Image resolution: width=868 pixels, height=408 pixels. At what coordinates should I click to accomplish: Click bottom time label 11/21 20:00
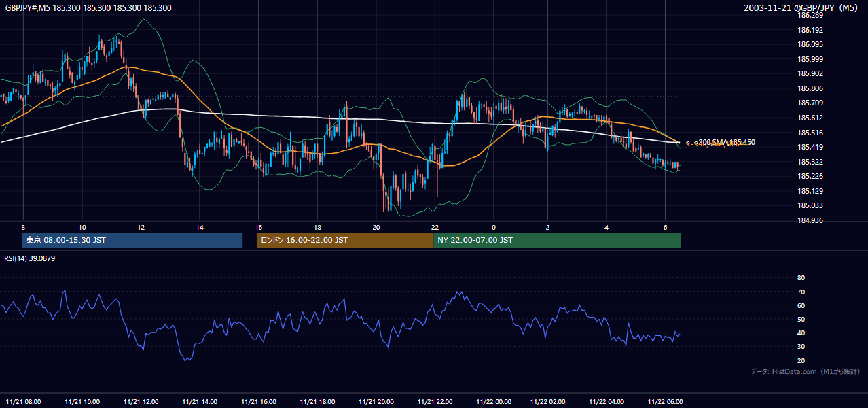tap(376, 401)
